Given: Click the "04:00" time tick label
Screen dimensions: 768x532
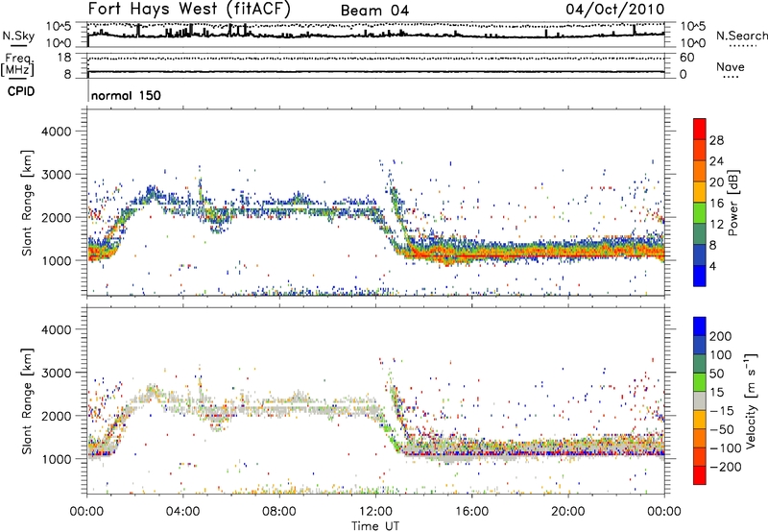Looking at the screenshot, I should 183,512.
